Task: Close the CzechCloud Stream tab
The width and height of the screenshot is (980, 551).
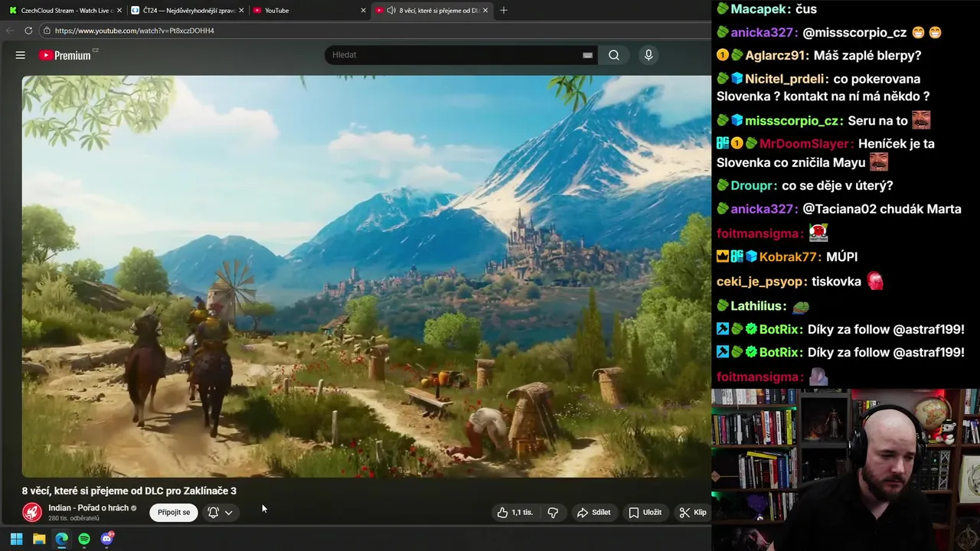Action: (x=119, y=11)
